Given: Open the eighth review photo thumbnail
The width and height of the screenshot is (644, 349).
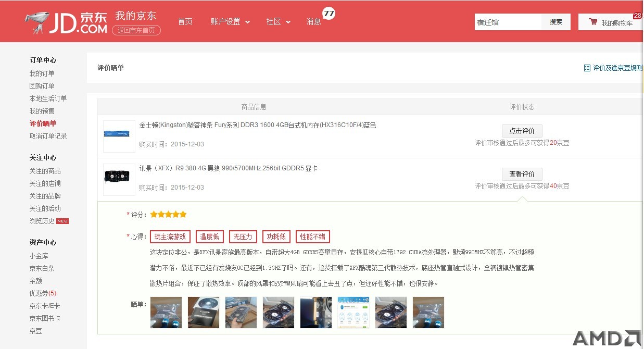Looking at the screenshot, I should pyautogui.click(x=428, y=313).
